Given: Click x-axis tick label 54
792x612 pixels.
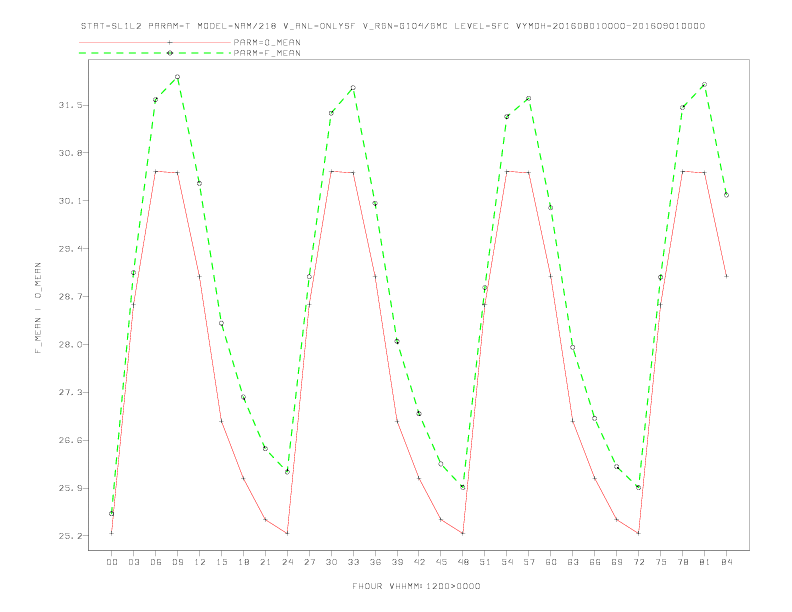Looking at the screenshot, I should click(x=507, y=562).
